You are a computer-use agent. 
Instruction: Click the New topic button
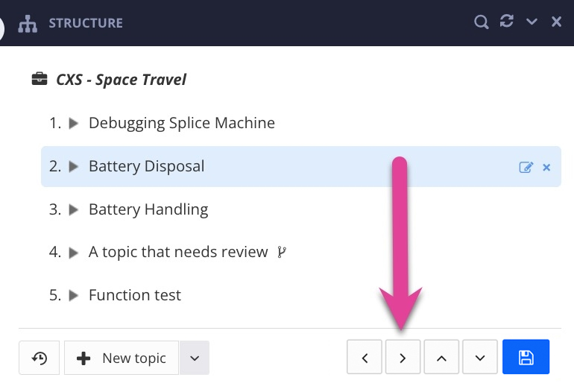pyautogui.click(x=122, y=358)
